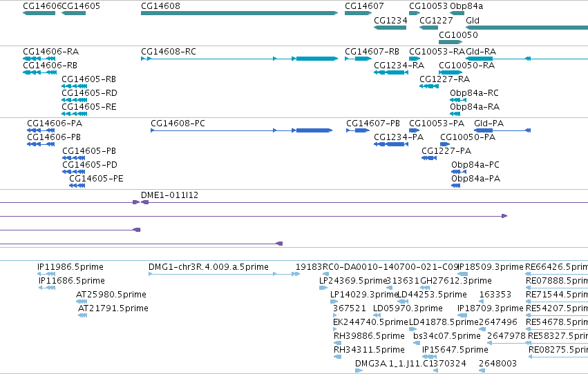Select the CG14607 gene label

pos(364,6)
